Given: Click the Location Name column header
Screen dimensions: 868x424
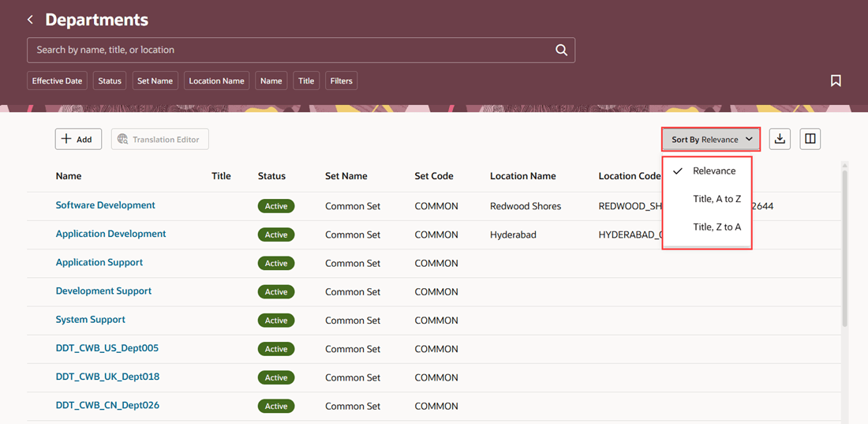Looking at the screenshot, I should click(x=522, y=176).
